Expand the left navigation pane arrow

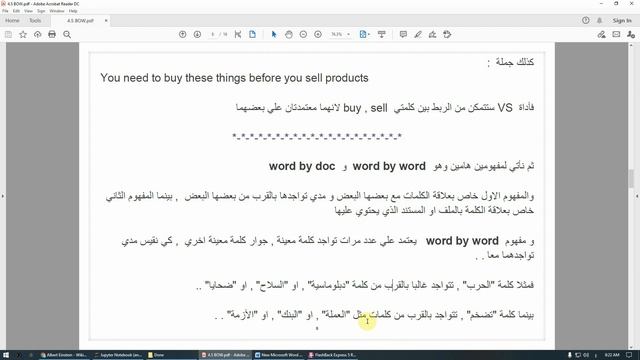point(3,196)
